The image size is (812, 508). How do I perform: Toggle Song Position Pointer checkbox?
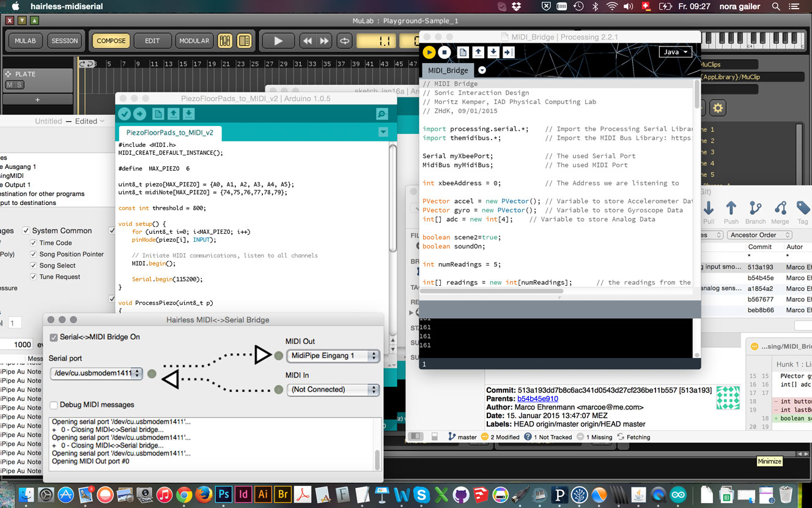34,254
